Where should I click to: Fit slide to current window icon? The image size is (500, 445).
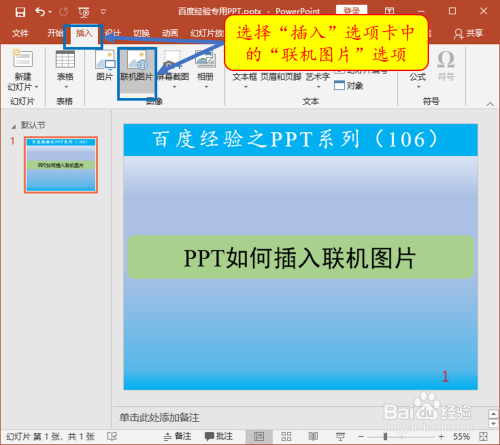click(483, 436)
